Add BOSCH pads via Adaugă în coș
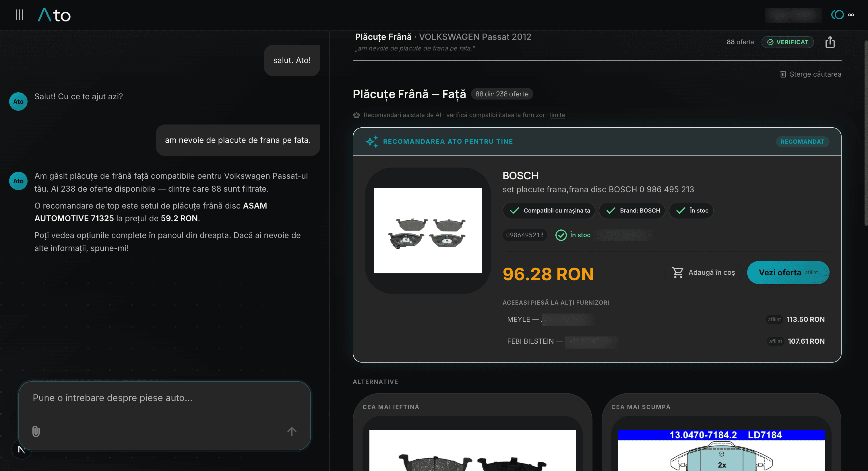Viewport: 868px width, 471px height. pyautogui.click(x=703, y=273)
